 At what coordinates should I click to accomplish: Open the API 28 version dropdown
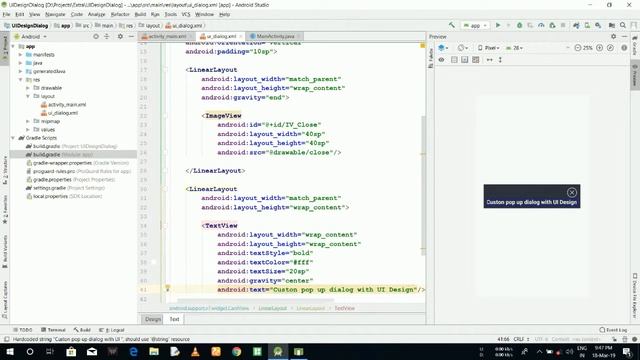[x=515, y=48]
